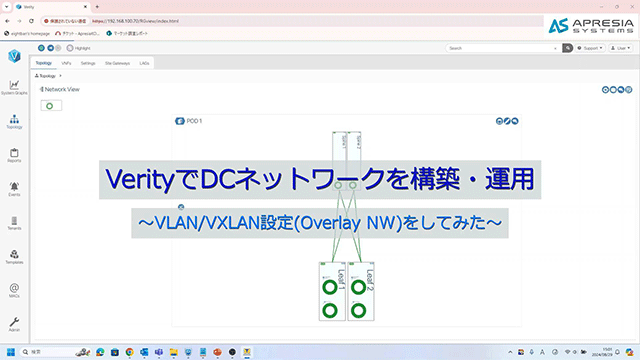The height and width of the screenshot is (360, 640).
Task: Click the Windows taskbar search box
Action: click(x=55, y=352)
